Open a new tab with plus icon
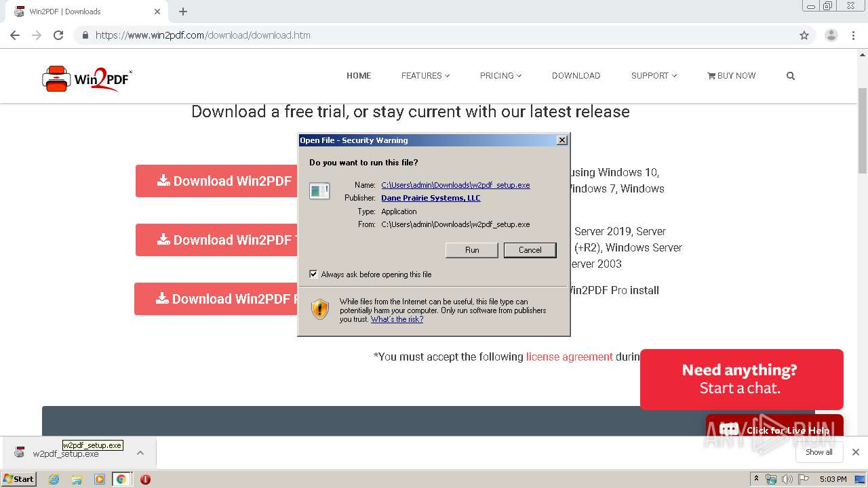 183,12
